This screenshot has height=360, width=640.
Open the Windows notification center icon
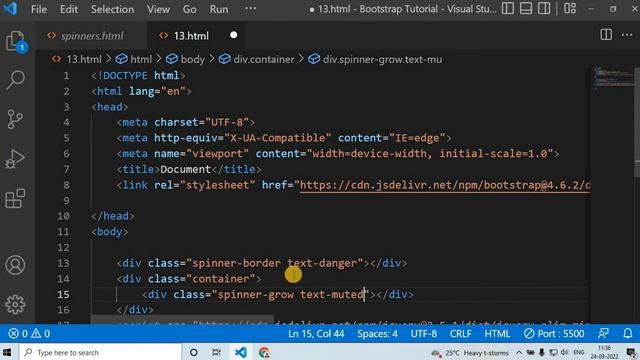[x=631, y=353]
